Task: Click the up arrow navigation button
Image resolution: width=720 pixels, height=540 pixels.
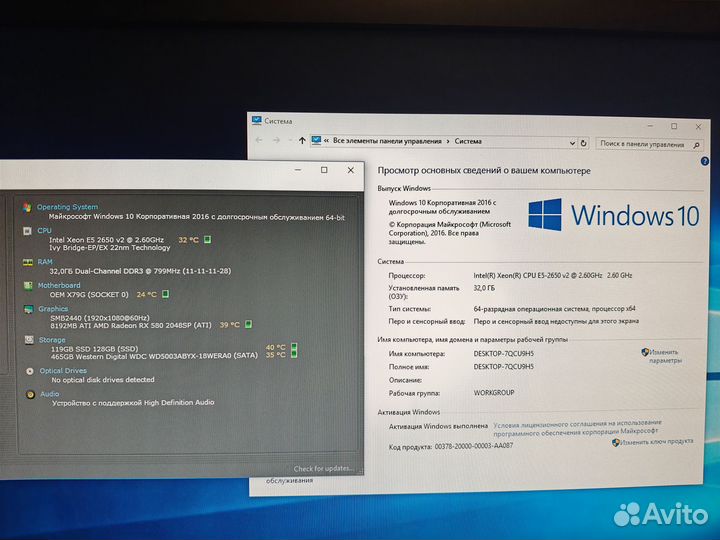Action: [302, 141]
